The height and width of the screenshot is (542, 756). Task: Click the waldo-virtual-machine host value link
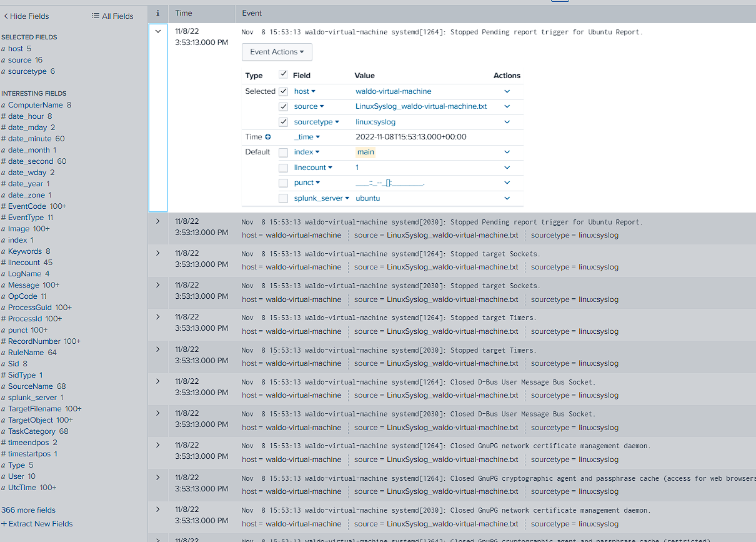point(393,91)
